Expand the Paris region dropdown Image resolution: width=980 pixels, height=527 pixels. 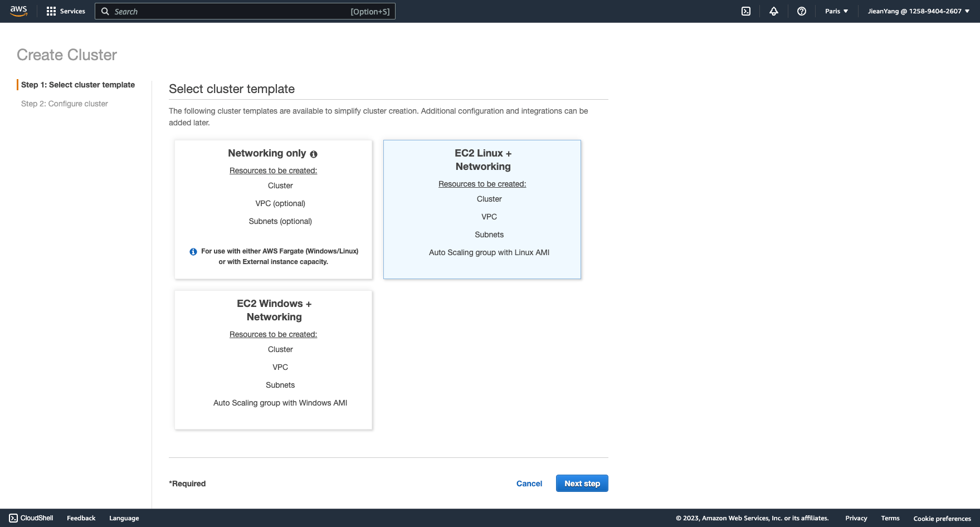836,11
